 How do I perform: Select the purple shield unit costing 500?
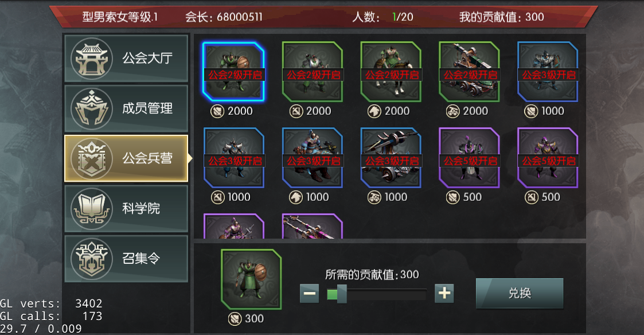click(469, 158)
